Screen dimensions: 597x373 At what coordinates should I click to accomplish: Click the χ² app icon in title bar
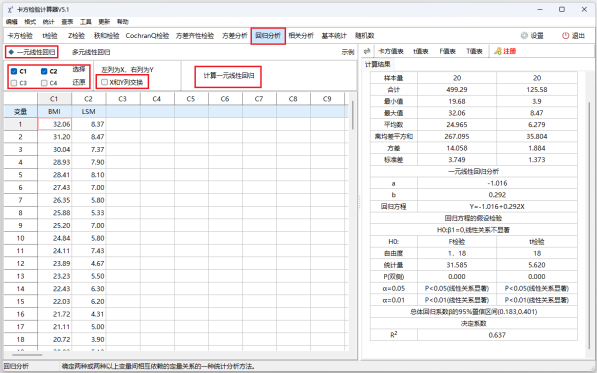(x=10, y=10)
